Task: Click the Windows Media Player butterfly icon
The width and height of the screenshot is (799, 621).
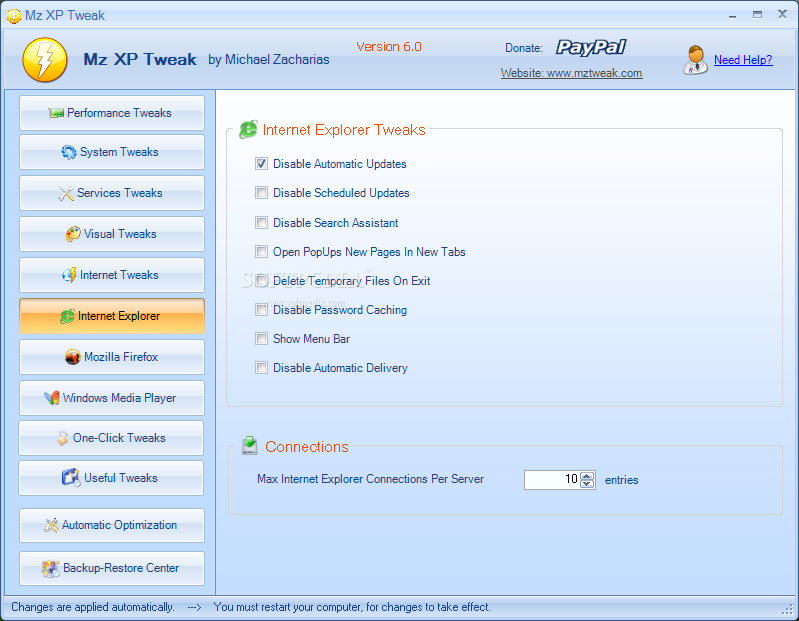Action: 51,398
